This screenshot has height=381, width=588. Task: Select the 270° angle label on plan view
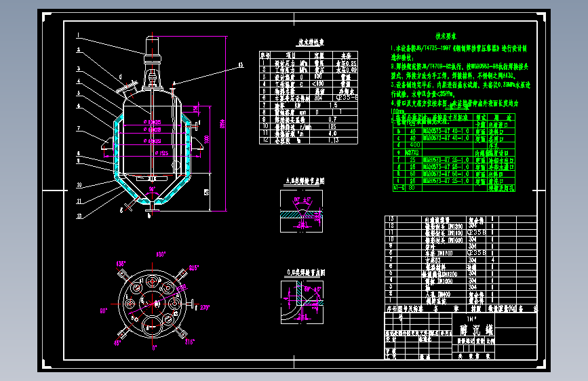coord(205,308)
